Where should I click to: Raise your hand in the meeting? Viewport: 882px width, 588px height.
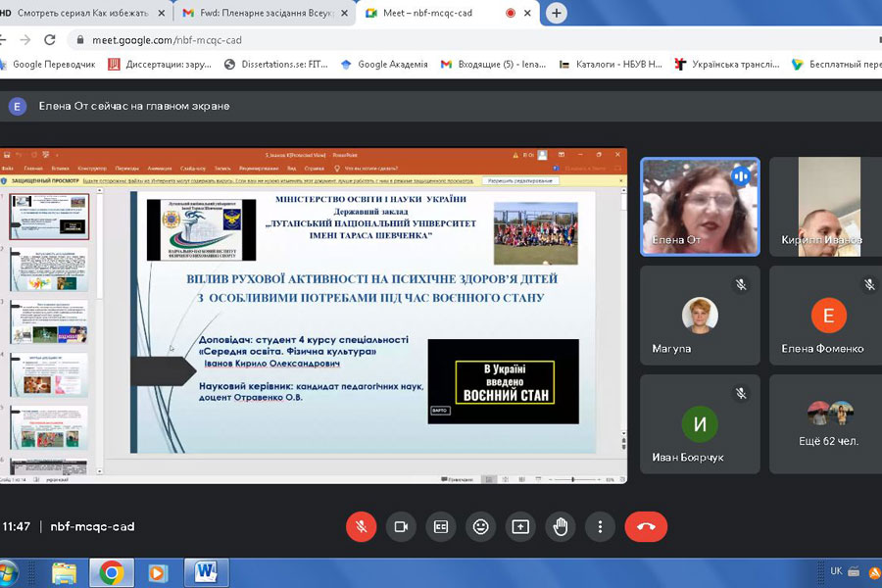[561, 526]
